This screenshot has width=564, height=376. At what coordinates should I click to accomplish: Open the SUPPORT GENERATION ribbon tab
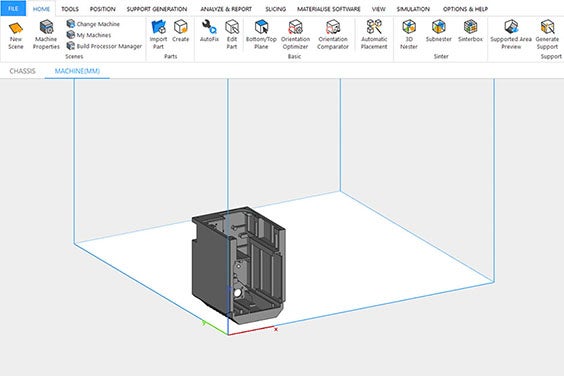[x=157, y=9]
